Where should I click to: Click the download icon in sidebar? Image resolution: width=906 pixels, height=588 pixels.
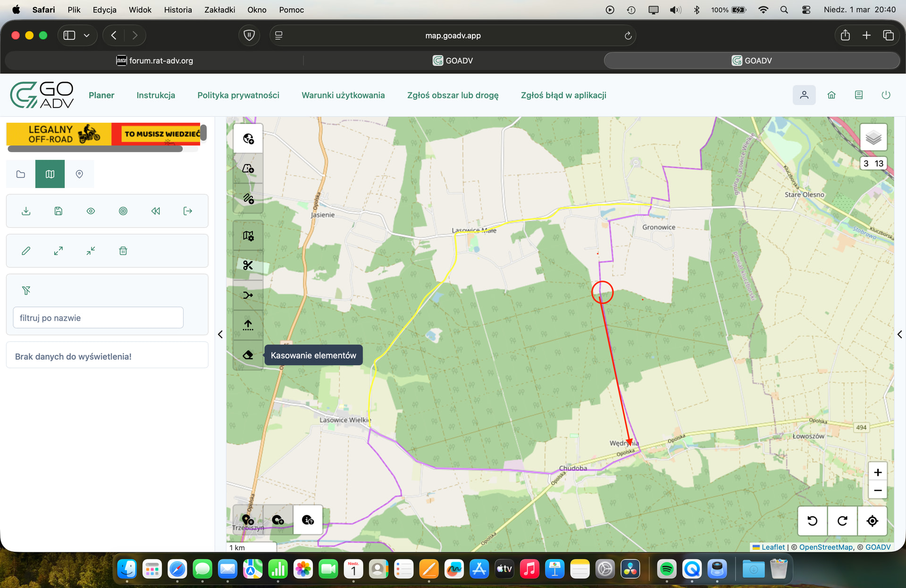[26, 211]
